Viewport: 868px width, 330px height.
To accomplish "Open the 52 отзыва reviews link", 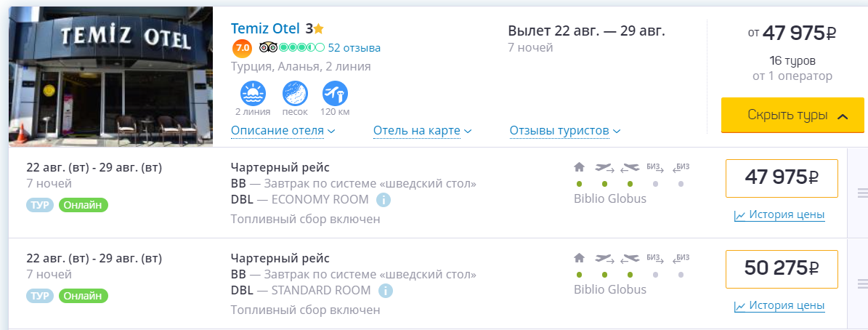I will coord(354,48).
